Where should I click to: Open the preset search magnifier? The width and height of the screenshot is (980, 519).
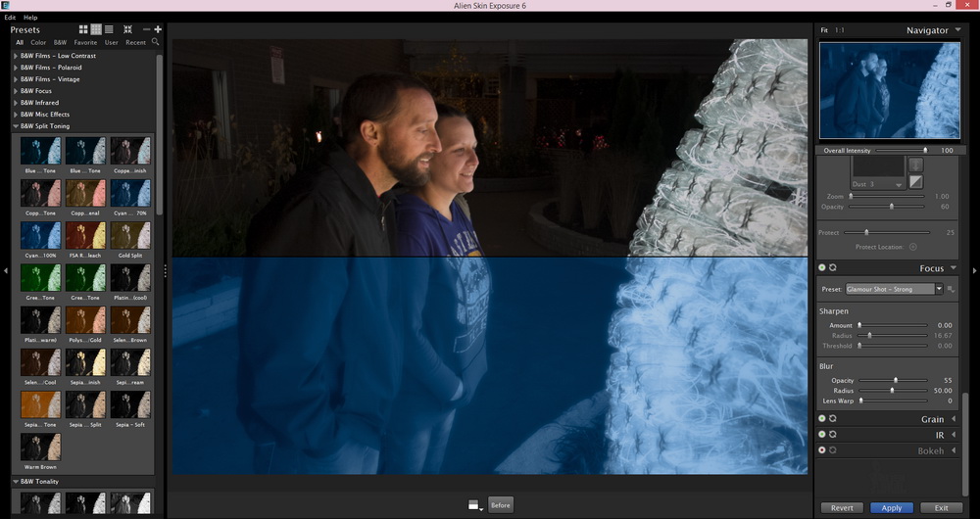156,42
